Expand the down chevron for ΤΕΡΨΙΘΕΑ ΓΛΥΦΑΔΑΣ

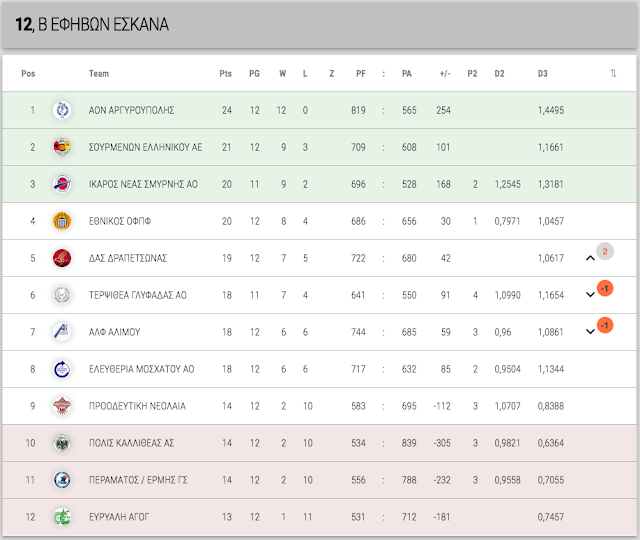[590, 295]
